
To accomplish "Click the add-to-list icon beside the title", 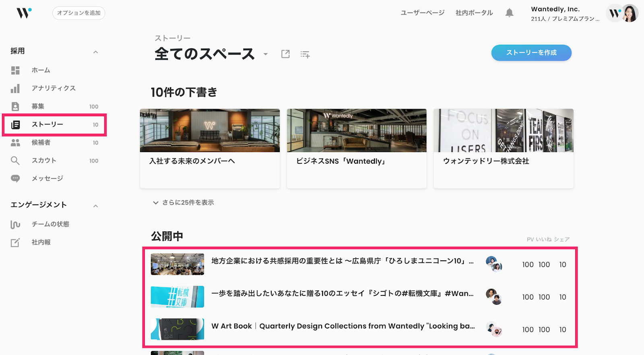I will 305,54.
